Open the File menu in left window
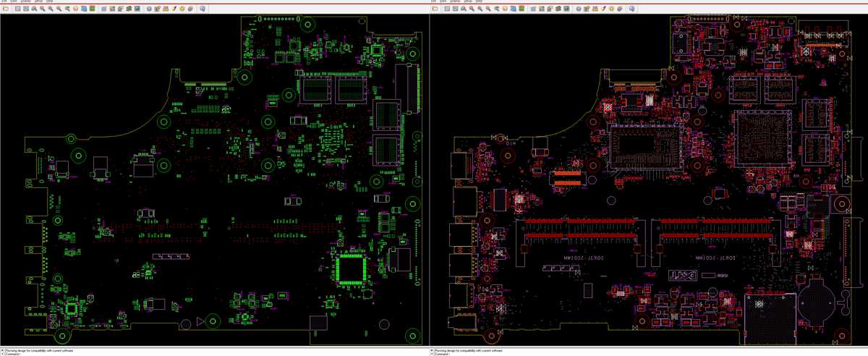Viewport: 868px width, 356px height. (4, 1)
